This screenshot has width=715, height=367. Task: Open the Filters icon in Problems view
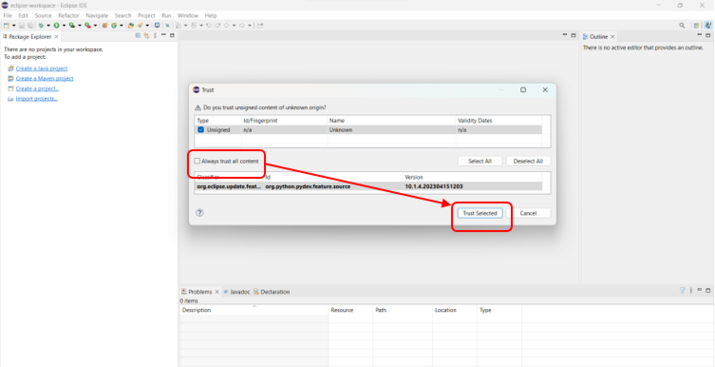pyautogui.click(x=682, y=290)
